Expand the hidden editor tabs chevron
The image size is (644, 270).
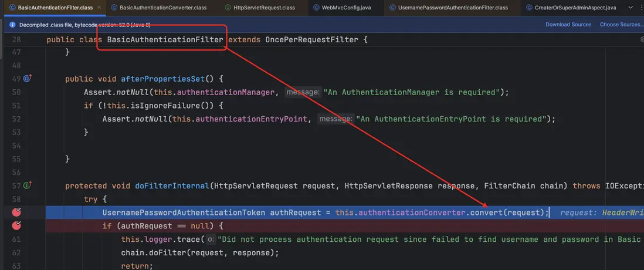pos(631,8)
